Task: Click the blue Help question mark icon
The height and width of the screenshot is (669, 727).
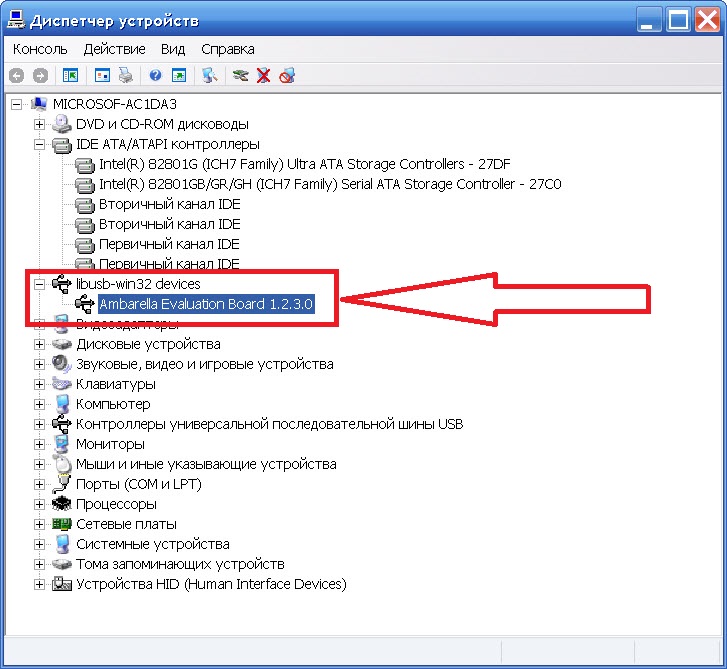Action: 156,75
